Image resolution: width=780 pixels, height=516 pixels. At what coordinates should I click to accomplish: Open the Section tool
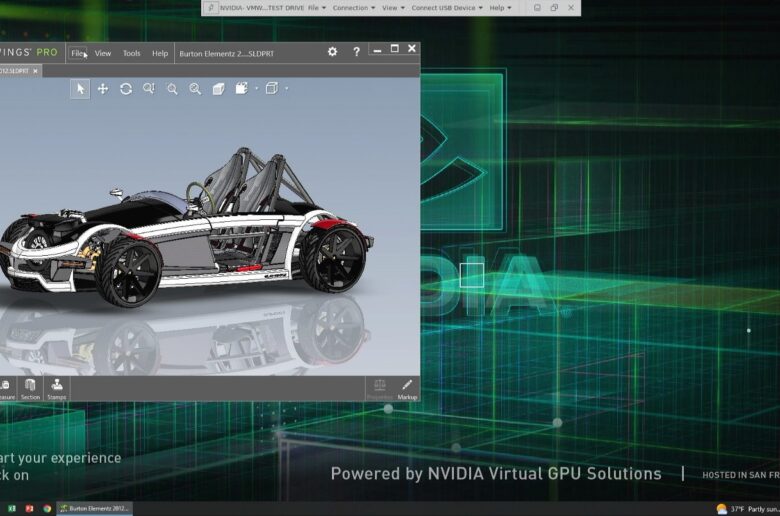tap(30, 389)
